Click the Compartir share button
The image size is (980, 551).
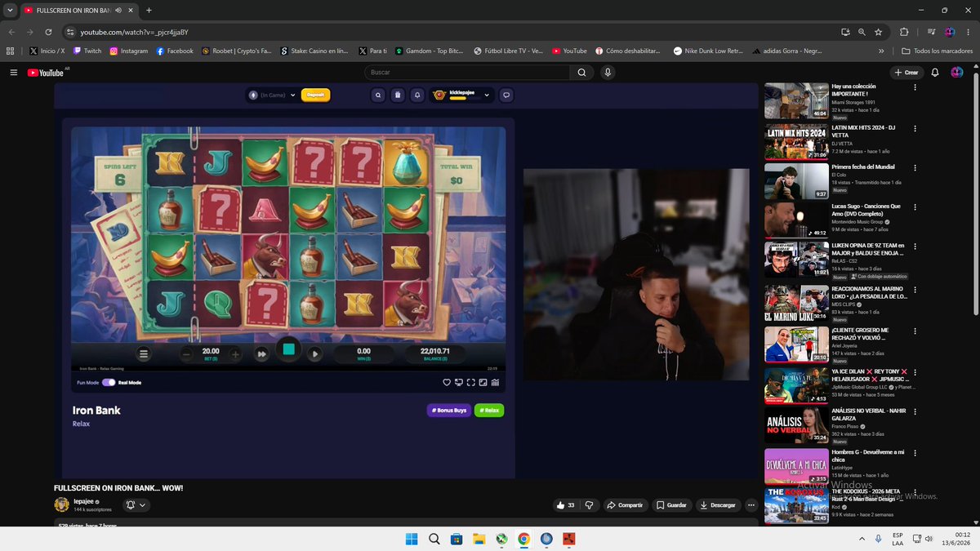(x=626, y=505)
